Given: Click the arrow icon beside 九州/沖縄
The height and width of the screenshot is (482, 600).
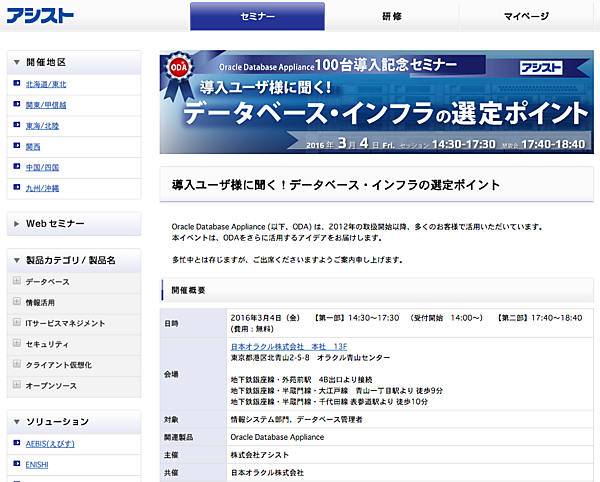Looking at the screenshot, I should point(16,187).
